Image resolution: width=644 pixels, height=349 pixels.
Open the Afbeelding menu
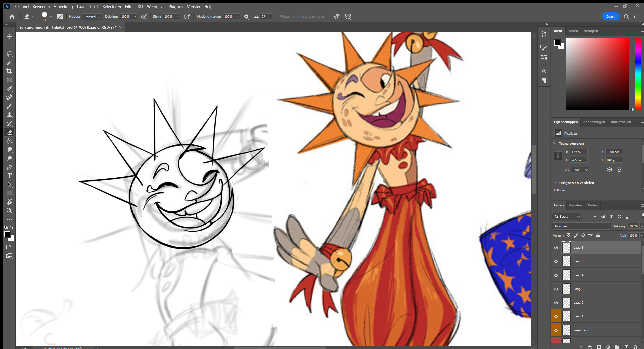pos(63,7)
